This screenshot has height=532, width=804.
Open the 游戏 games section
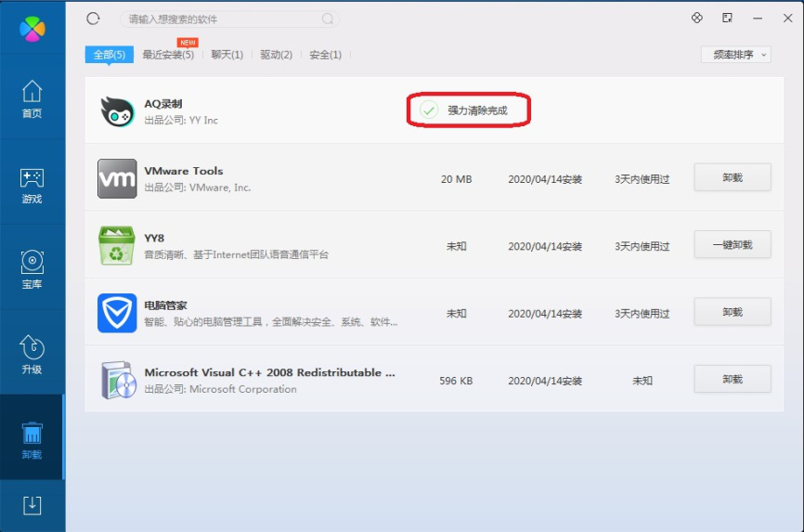32,185
